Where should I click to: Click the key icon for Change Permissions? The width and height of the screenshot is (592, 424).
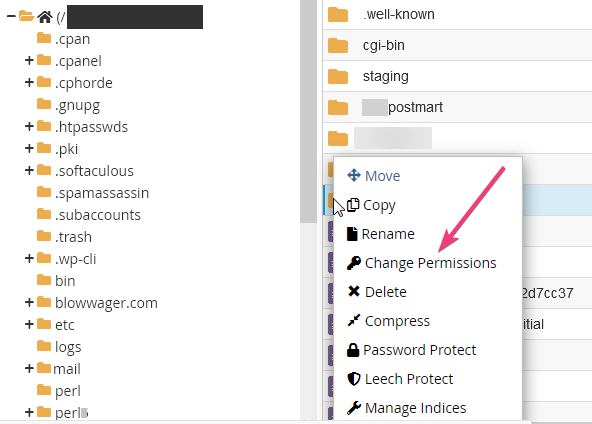coord(354,263)
